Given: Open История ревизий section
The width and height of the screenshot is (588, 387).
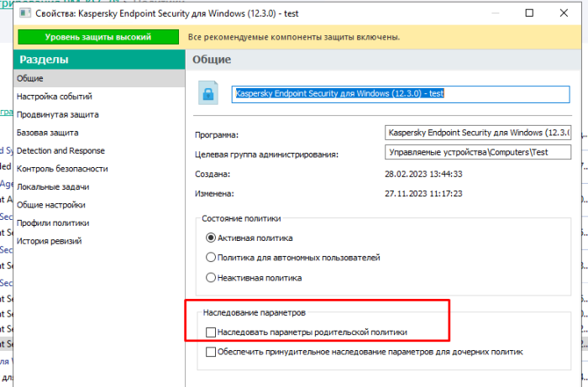Looking at the screenshot, I should 99,241.
